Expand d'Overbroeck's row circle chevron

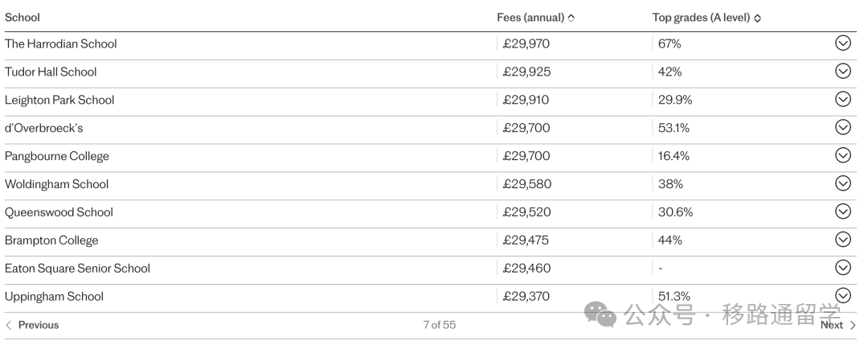[x=842, y=127]
